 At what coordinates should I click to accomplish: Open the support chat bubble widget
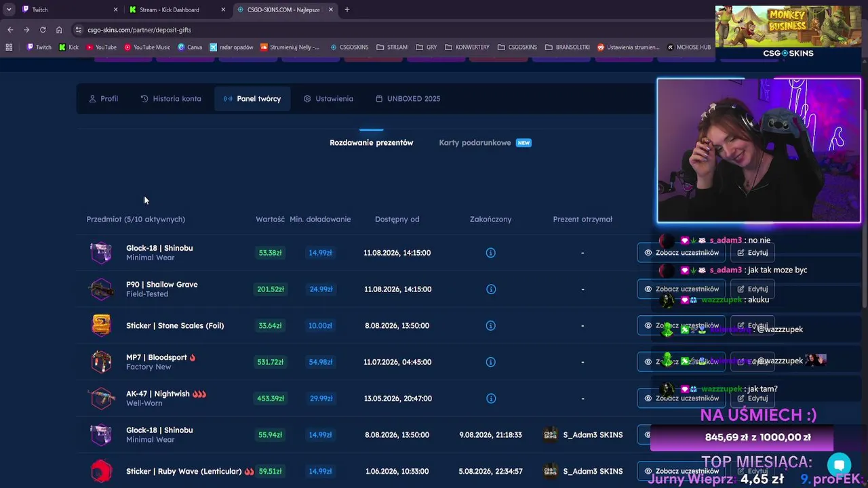[x=839, y=465]
